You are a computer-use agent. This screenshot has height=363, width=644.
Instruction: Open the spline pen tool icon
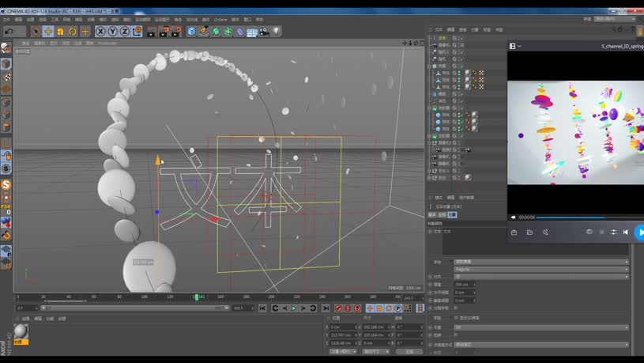click(204, 32)
